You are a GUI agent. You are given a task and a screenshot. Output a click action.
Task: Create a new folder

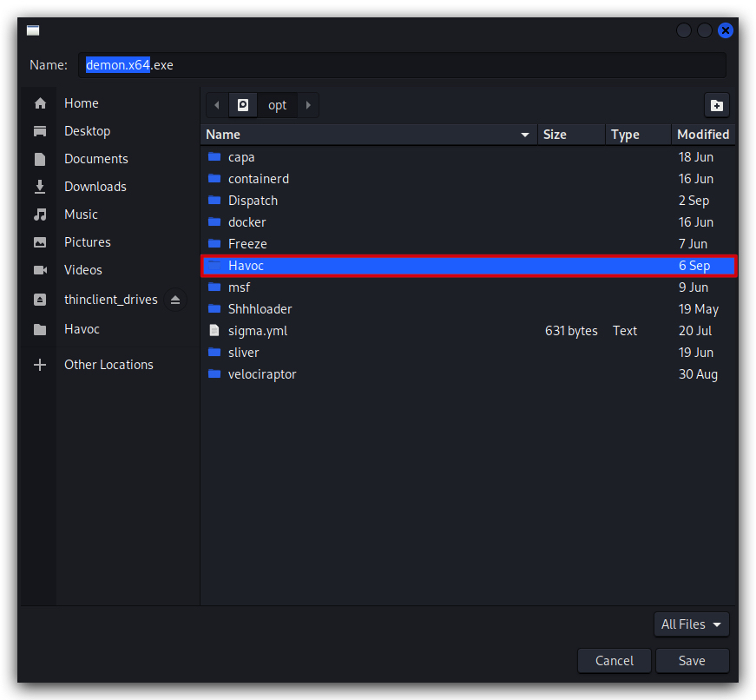[716, 105]
